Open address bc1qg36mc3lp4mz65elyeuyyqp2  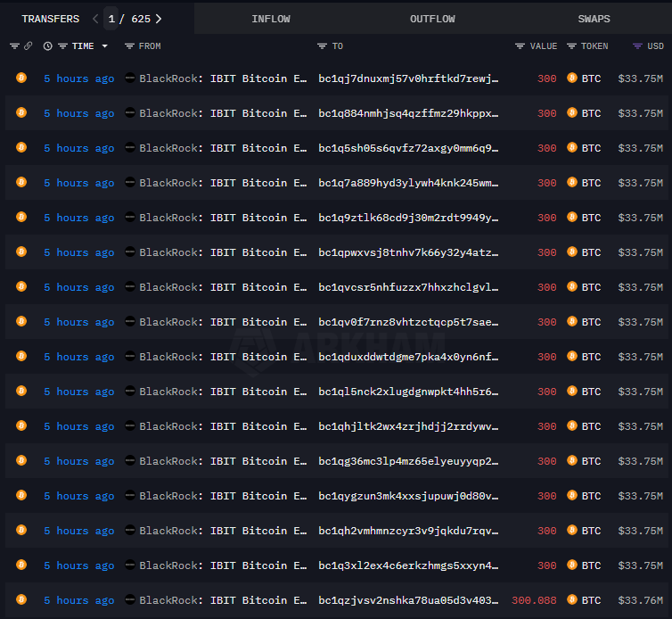[408, 461]
